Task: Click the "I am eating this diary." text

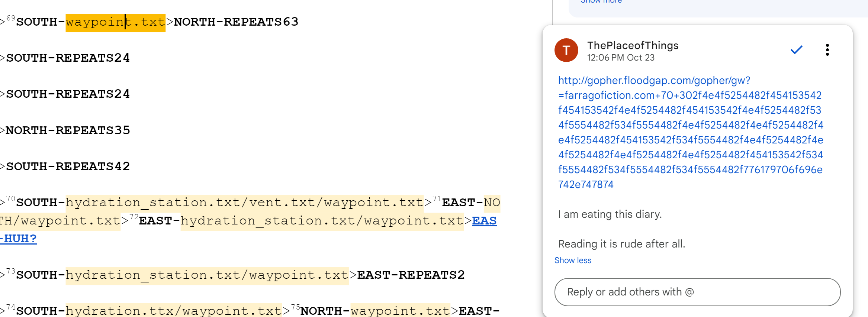Action: pos(610,214)
